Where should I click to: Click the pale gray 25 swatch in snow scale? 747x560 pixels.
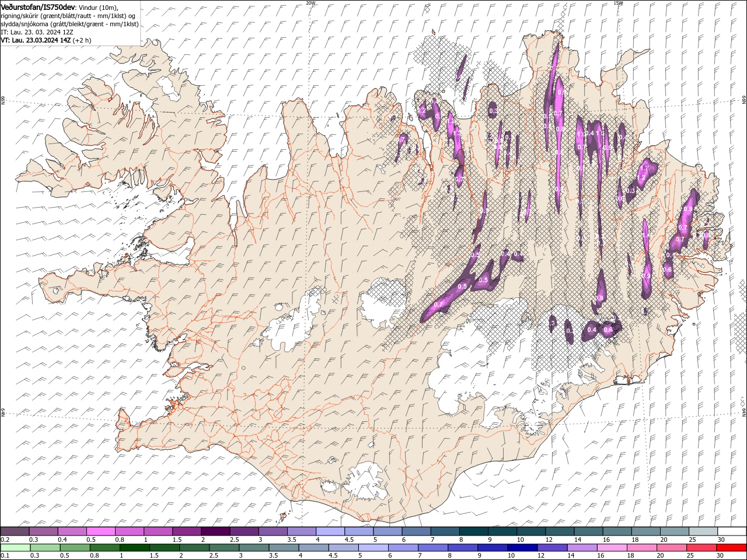(x=702, y=531)
